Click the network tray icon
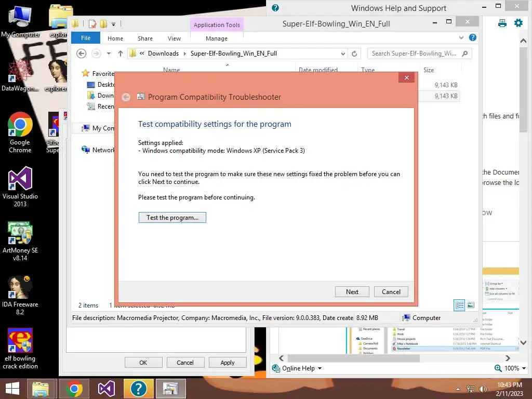Screen dimensions: 532x399 pyautogui.click(x=471, y=389)
